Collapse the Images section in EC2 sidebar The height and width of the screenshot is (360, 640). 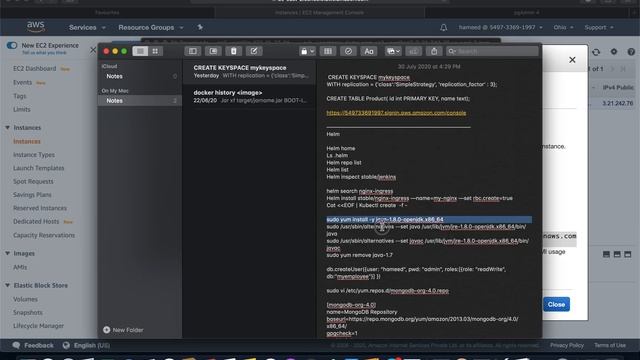tap(7, 253)
